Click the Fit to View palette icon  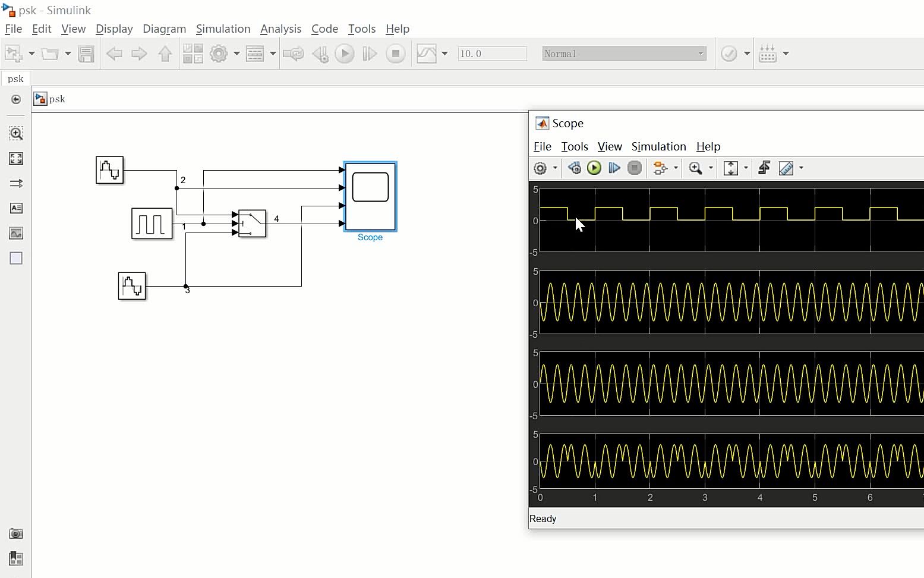click(x=16, y=158)
